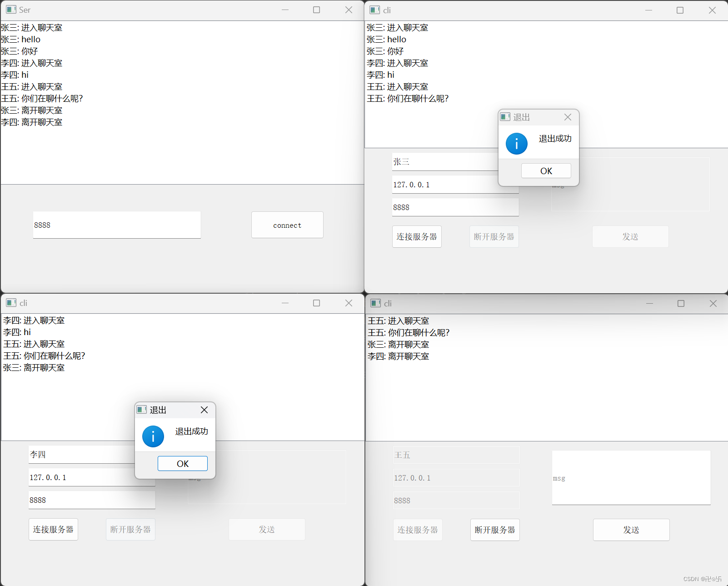Minimize the 王五 cli window
Viewport: 728px width, 586px height.
649,303
